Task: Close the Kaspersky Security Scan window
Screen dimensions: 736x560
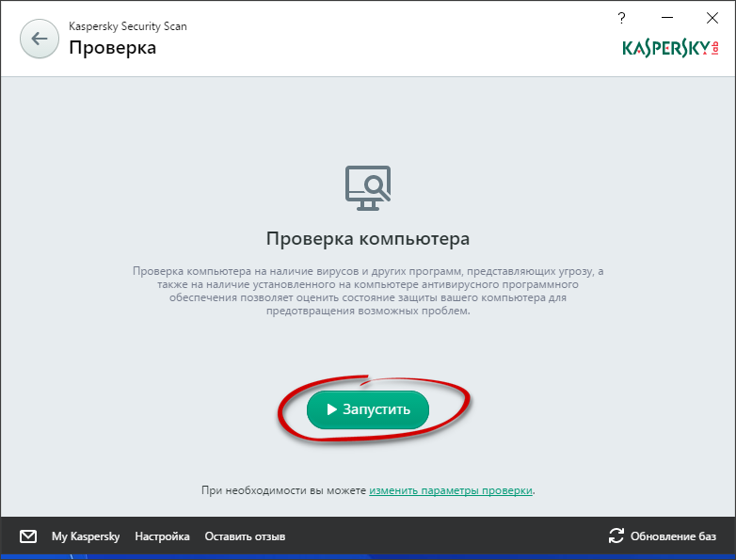Action: [x=709, y=17]
